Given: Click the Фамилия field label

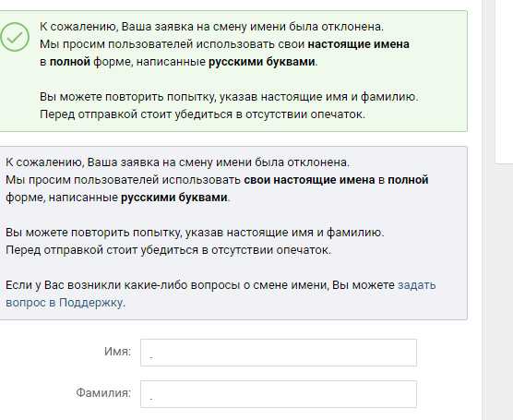Looking at the screenshot, I should click(x=103, y=392).
